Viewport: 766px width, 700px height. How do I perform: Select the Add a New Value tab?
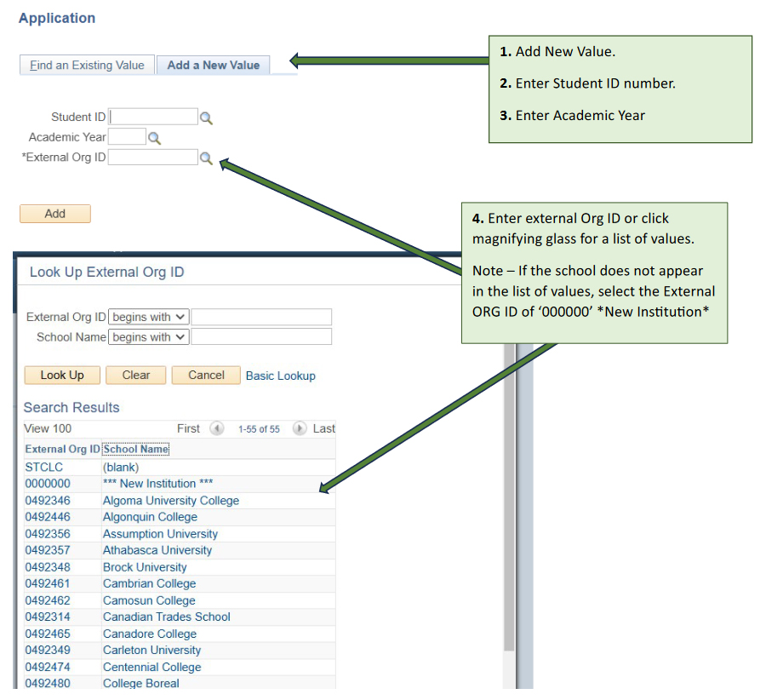coord(213,66)
